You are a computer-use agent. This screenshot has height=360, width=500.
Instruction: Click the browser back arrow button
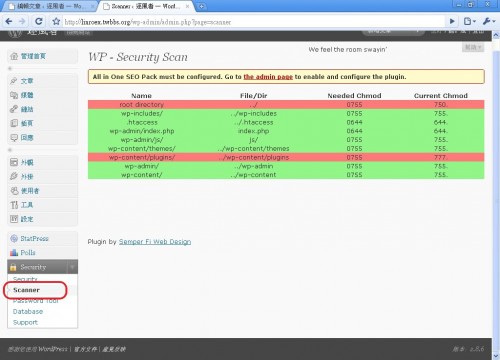tap(9, 22)
